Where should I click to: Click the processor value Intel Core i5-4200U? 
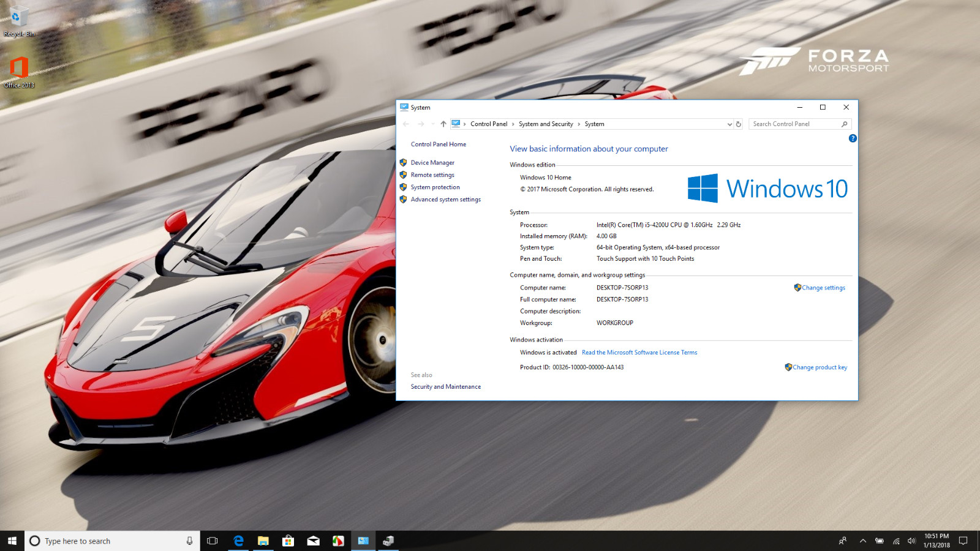(668, 225)
